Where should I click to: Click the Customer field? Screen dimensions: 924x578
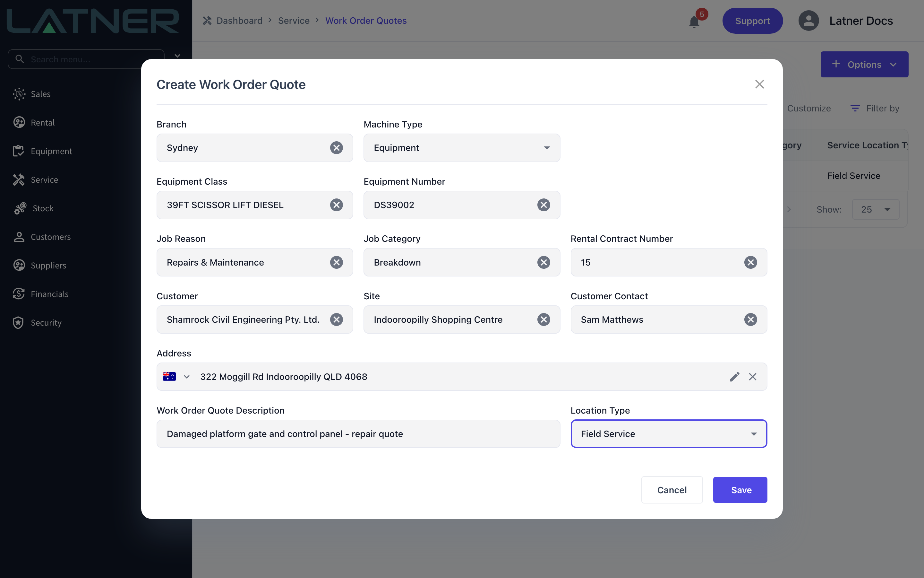pyautogui.click(x=255, y=320)
